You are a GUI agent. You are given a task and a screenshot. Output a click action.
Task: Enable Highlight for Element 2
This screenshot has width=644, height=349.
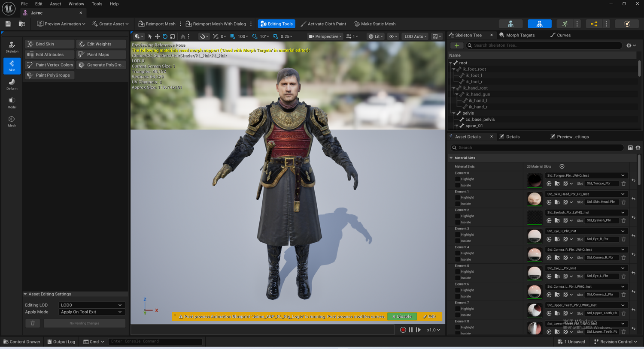pyautogui.click(x=458, y=216)
